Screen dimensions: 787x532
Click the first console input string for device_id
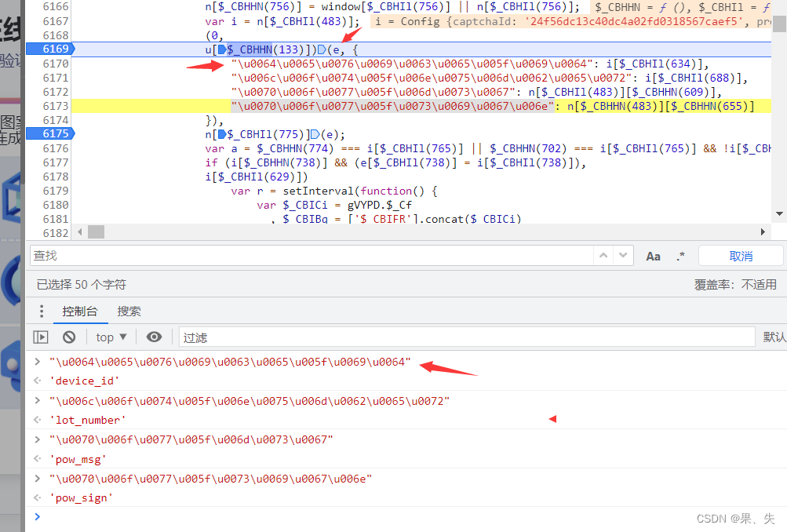pyautogui.click(x=230, y=362)
